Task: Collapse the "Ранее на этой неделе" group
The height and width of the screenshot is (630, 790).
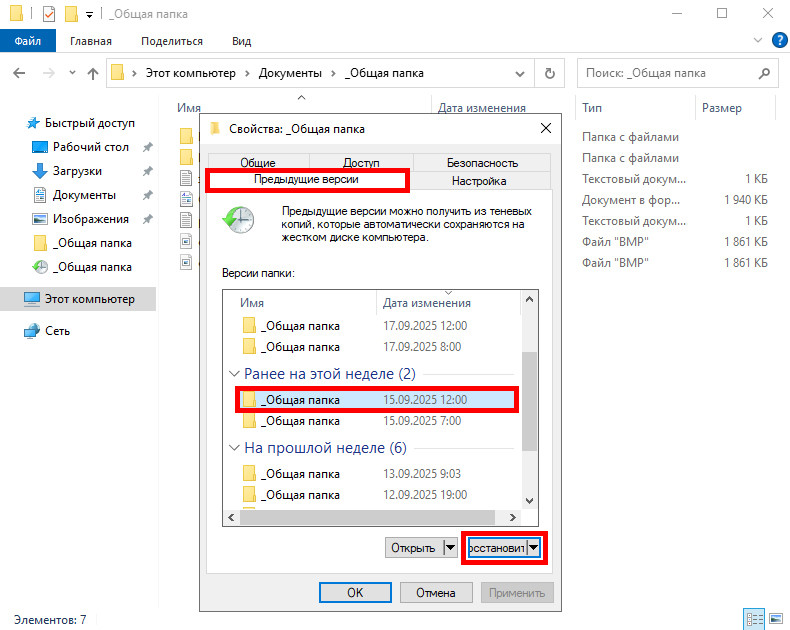Action: (235, 374)
